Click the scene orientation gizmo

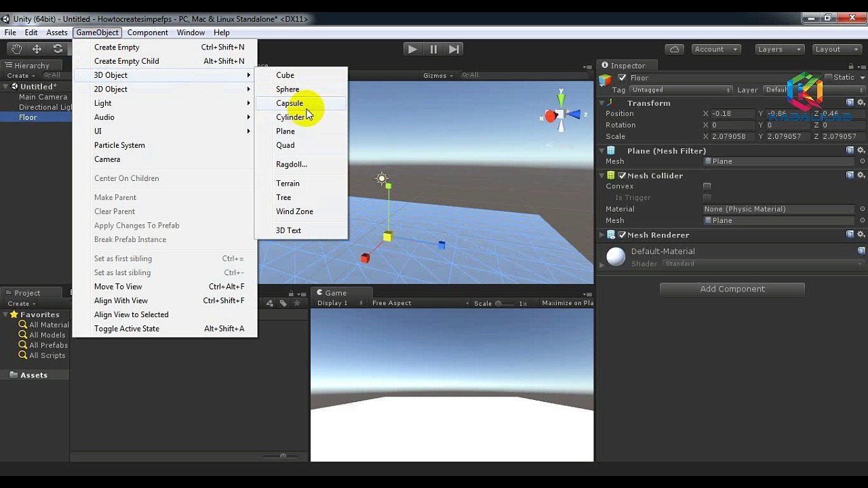tap(561, 115)
